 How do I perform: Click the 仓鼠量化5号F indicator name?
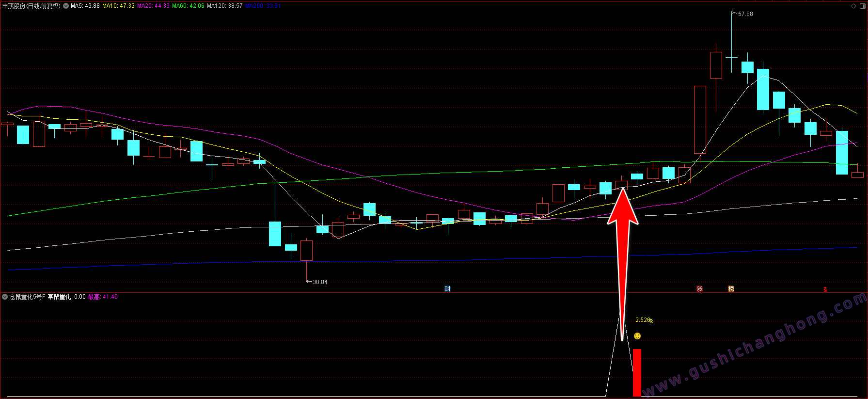28,297
